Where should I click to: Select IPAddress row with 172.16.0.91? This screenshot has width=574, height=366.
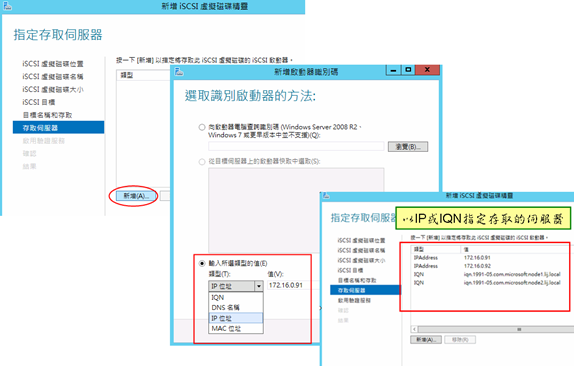coord(489,258)
